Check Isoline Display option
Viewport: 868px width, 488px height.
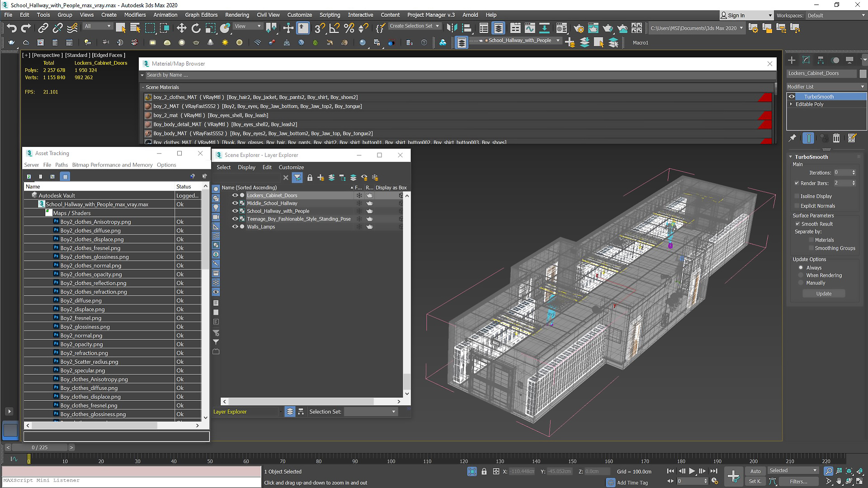tap(797, 197)
